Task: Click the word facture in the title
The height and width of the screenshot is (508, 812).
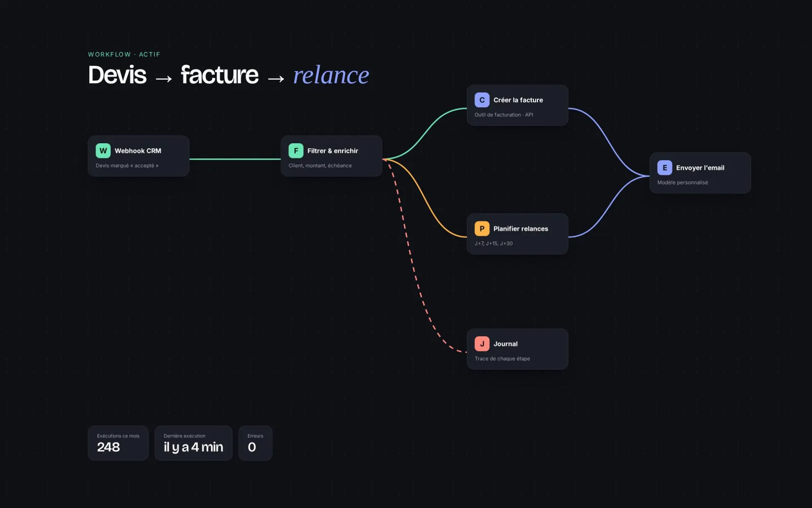Action: click(x=220, y=75)
